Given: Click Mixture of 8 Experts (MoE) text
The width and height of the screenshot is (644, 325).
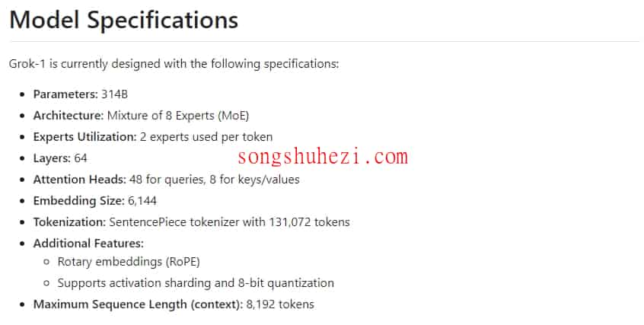Looking at the screenshot, I should point(178,116).
